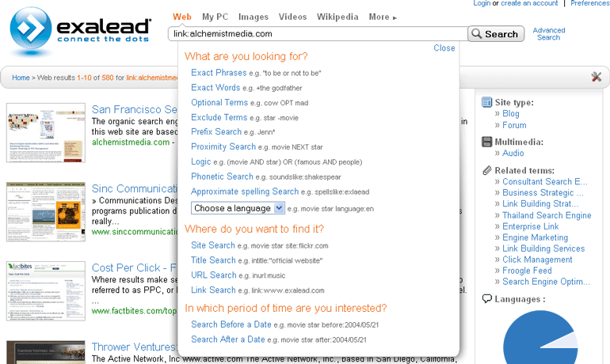Viewport: 610px width, 364px height.
Task: Close the search help popup
Action: point(444,47)
